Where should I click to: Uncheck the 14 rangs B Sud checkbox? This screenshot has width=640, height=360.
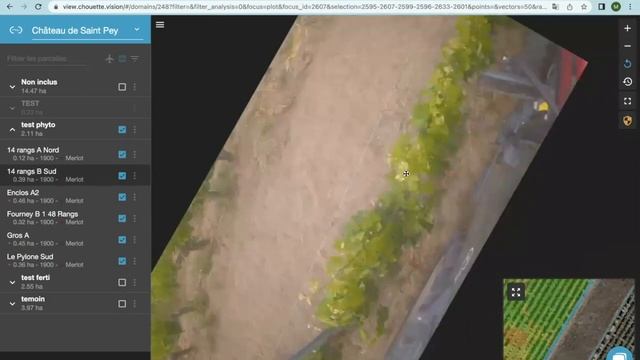122,176
